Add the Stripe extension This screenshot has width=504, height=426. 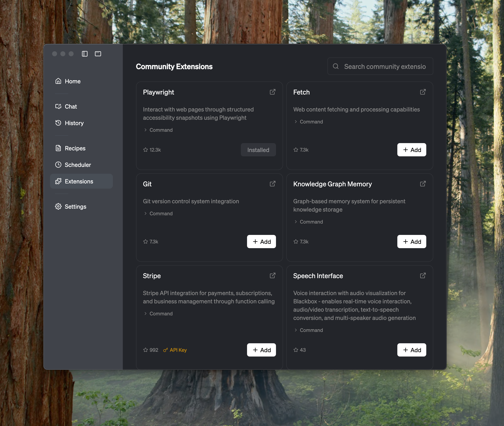pos(261,350)
